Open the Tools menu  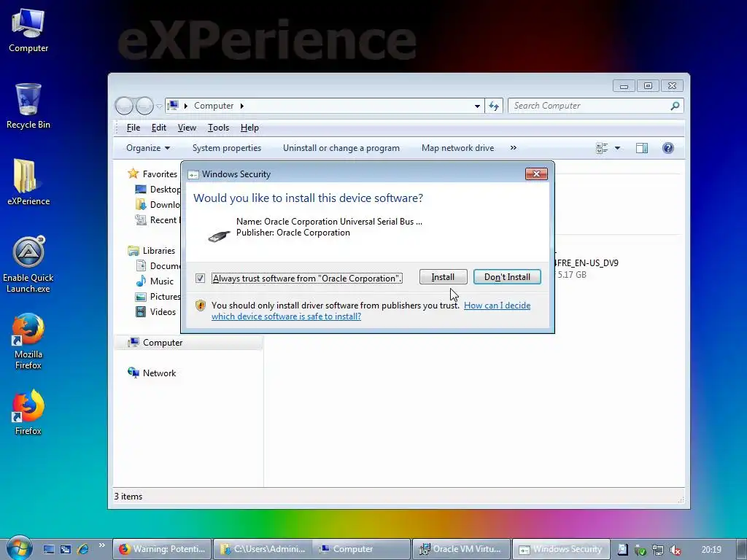[x=218, y=128]
